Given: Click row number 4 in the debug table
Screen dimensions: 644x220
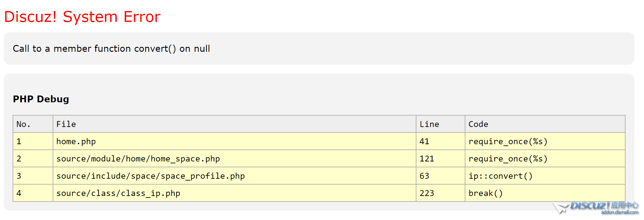Looking at the screenshot, I should (x=33, y=193).
